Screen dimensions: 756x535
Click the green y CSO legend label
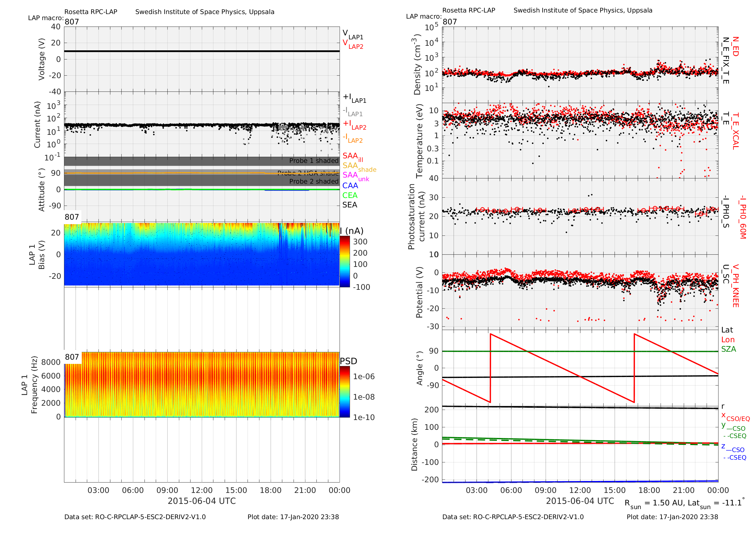click(733, 427)
